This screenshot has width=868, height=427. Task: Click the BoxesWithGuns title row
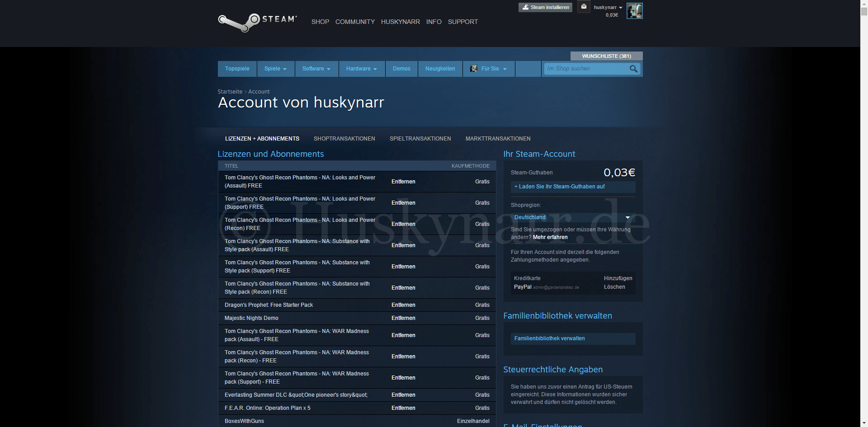[357, 421]
